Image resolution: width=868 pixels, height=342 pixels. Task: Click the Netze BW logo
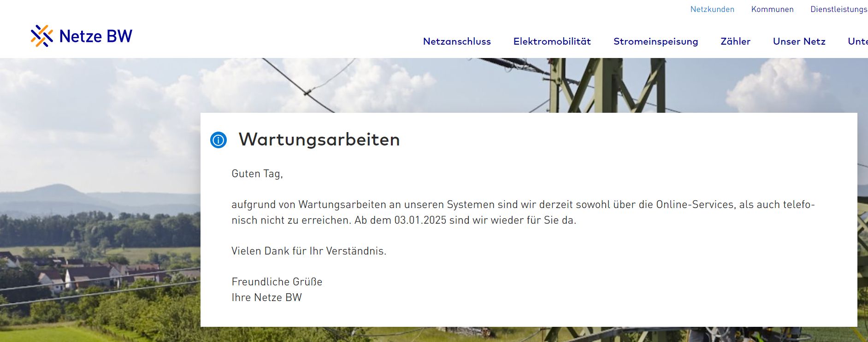point(82,36)
